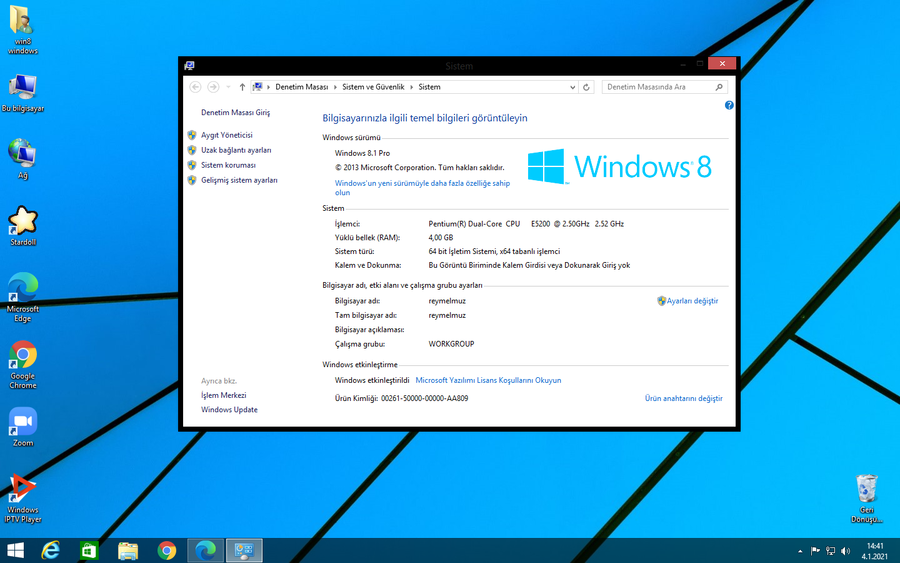The image size is (900, 563).
Task: Switch to Edge in the taskbar
Action: 205,550
